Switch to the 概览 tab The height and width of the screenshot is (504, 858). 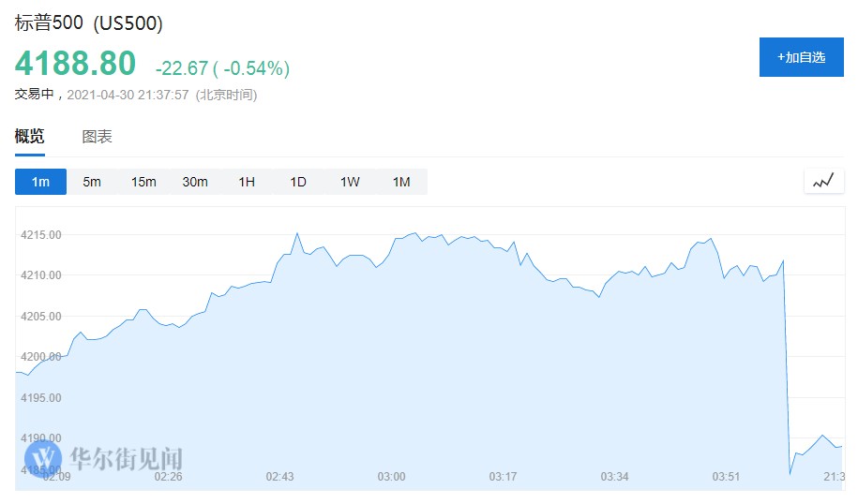[x=29, y=137]
